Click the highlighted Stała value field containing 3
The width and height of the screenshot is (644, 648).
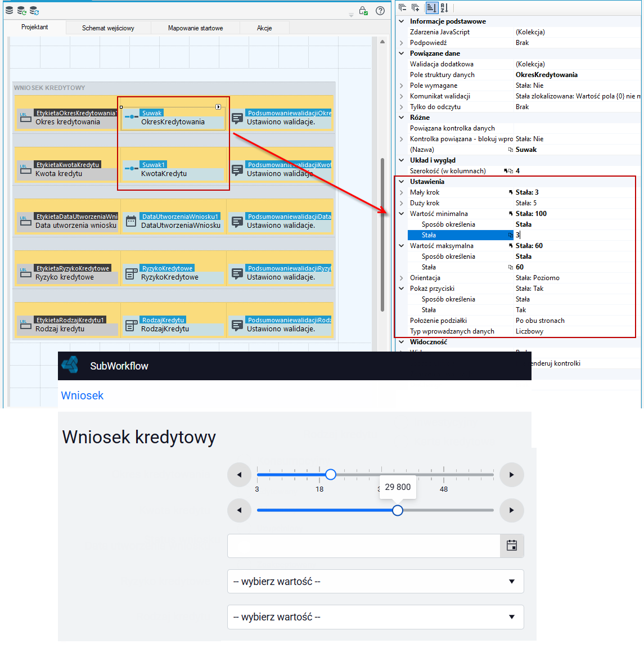coord(575,235)
